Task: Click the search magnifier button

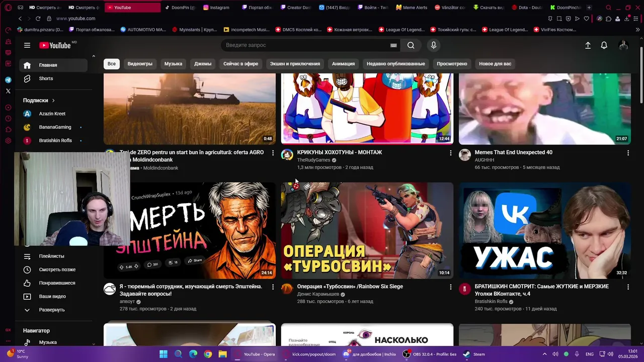Action: [411, 45]
